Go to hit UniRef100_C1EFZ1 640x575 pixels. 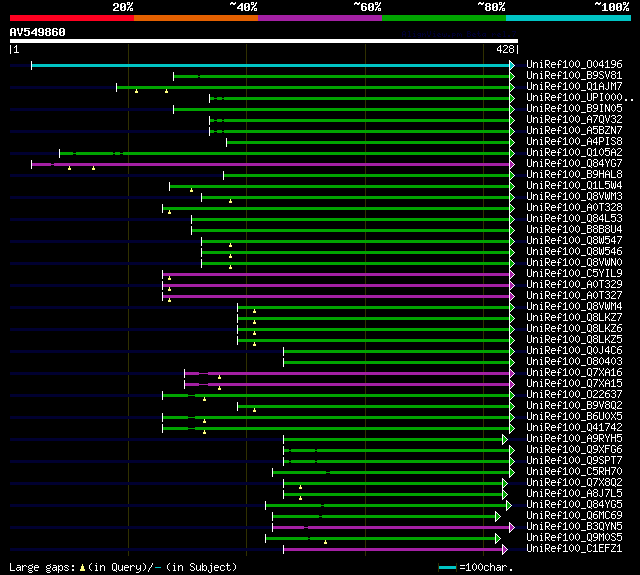coord(574,549)
